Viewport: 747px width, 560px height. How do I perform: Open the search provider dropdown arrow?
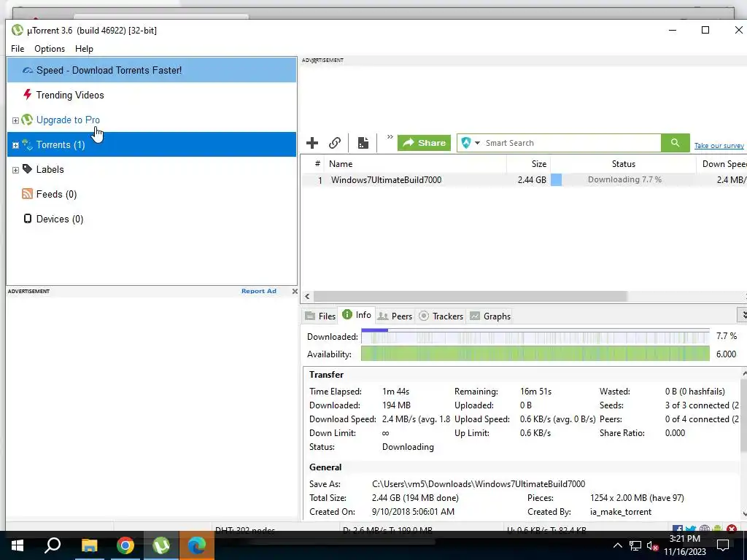click(x=477, y=143)
